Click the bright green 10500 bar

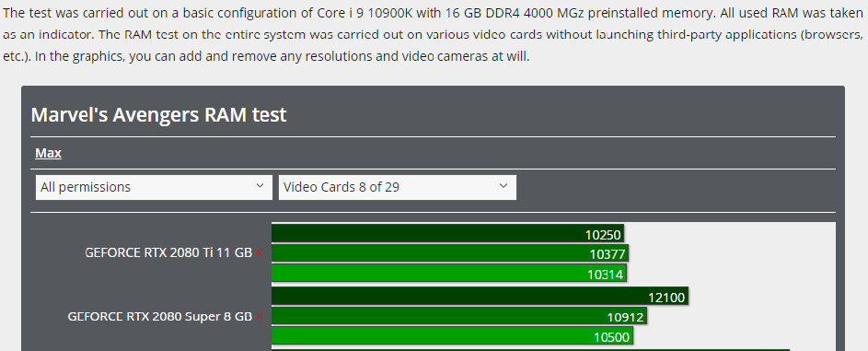(452, 336)
